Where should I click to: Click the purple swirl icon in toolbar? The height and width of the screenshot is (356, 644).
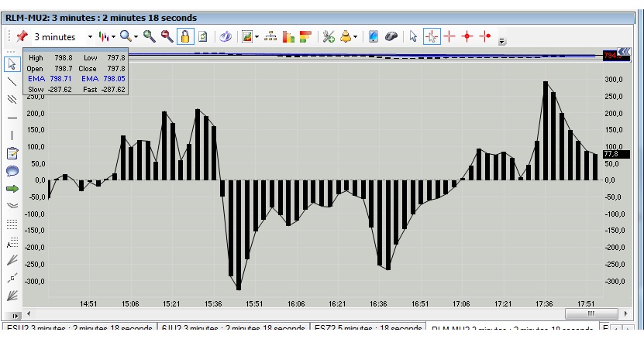click(225, 37)
